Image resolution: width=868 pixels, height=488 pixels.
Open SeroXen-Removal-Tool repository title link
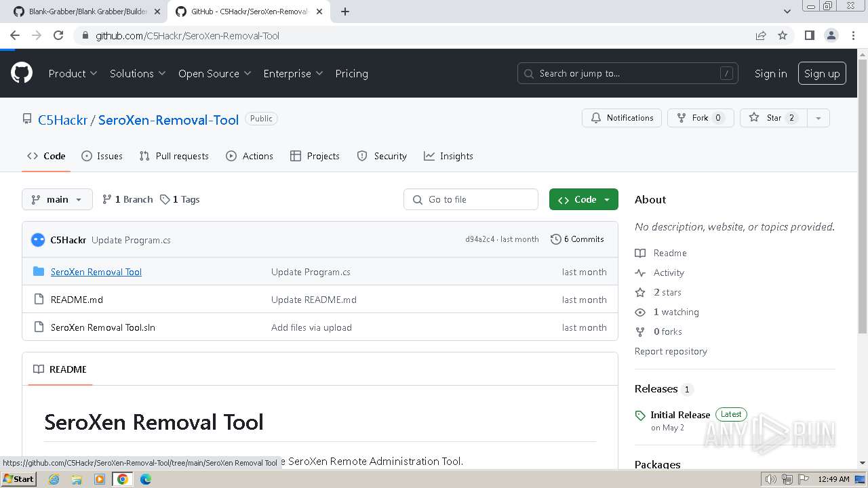click(x=168, y=120)
